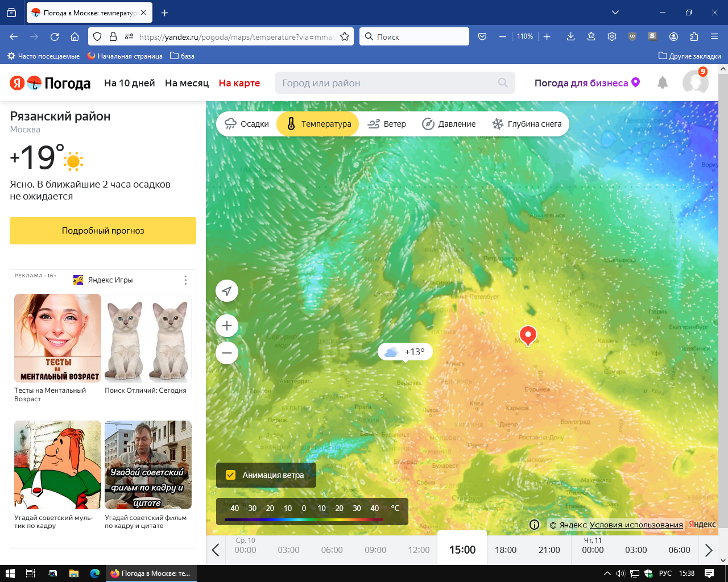Screen dimensions: 728x582
Task: Switch to the На месяц tab
Action: (x=187, y=83)
